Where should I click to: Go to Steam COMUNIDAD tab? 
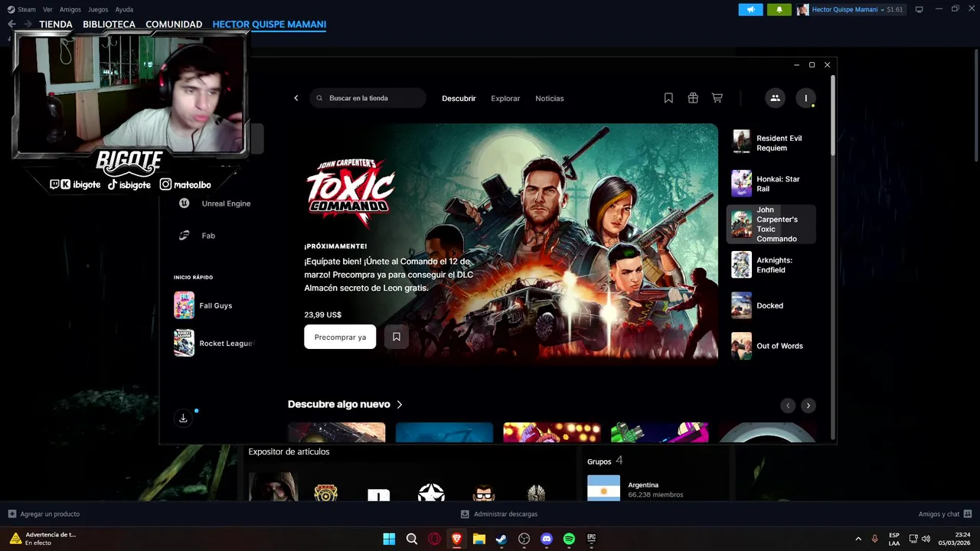174,24
